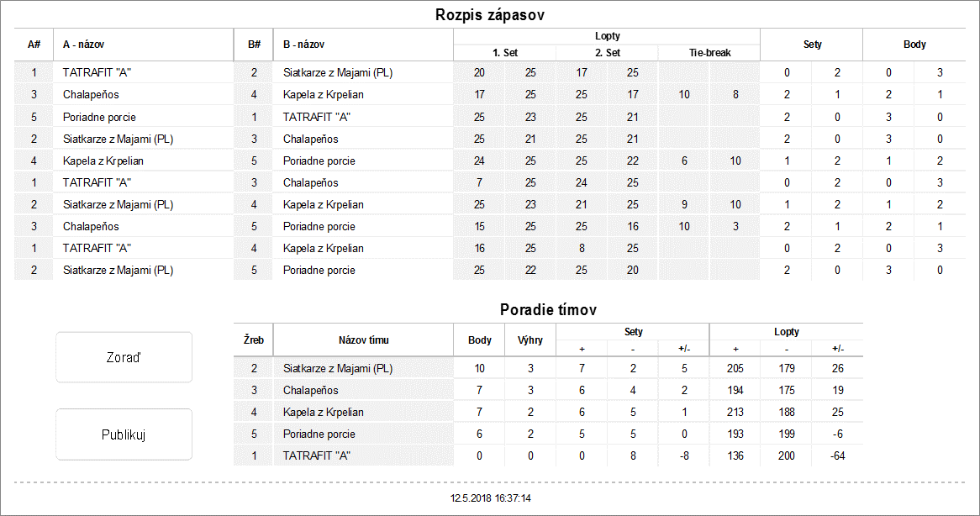Select the Tie-break column header

coord(709,52)
